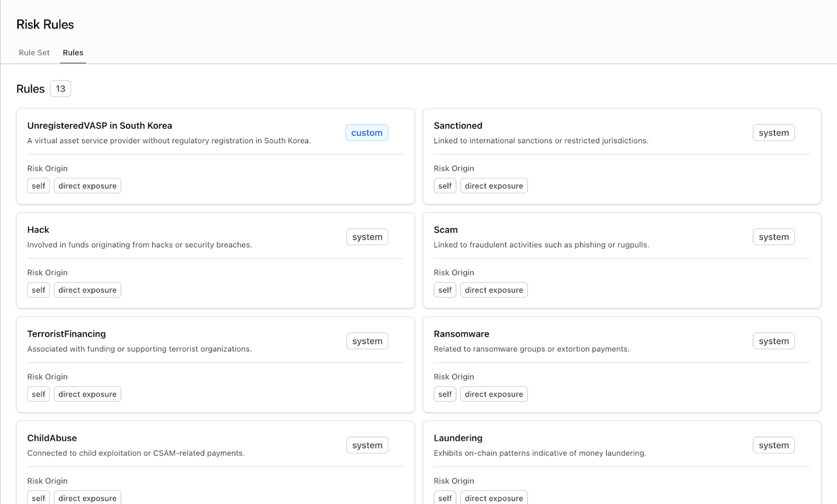The image size is (837, 504).
Task: Click the self tag in TerroristFinancing rule
Action: 38,394
